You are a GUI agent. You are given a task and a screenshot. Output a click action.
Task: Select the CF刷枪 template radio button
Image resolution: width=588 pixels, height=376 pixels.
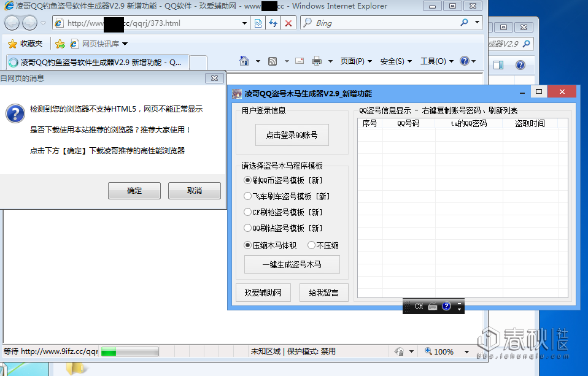[x=247, y=212]
